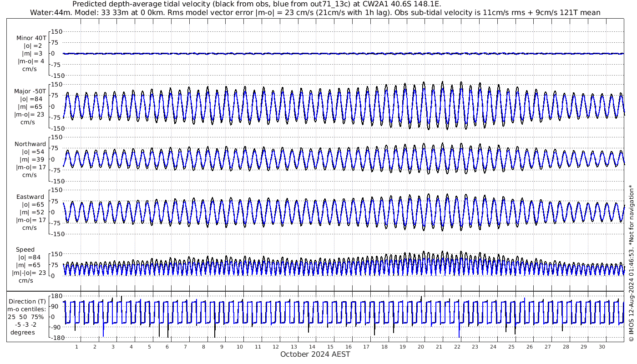Click '|o| =84' under Major -50T
The height and width of the screenshot is (364, 637).
pyautogui.click(x=31, y=99)
